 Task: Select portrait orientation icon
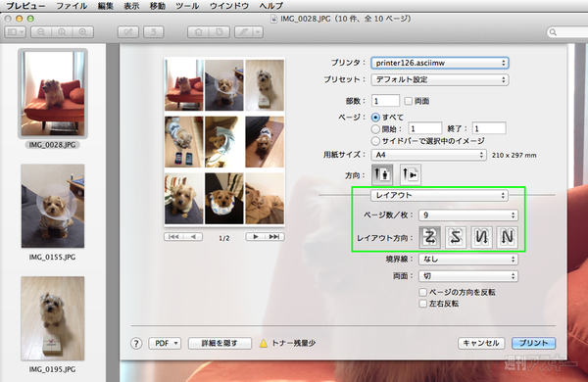382,174
